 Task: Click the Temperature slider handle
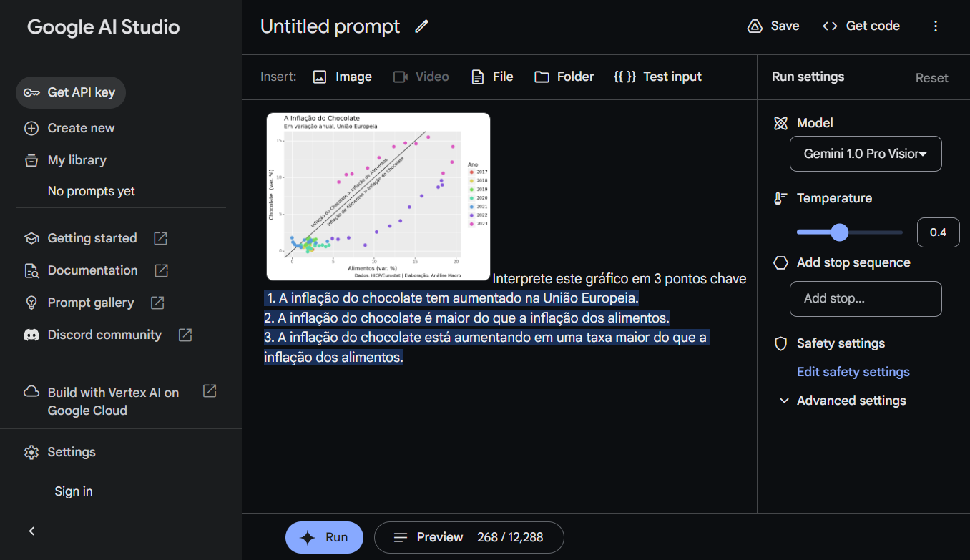point(839,232)
